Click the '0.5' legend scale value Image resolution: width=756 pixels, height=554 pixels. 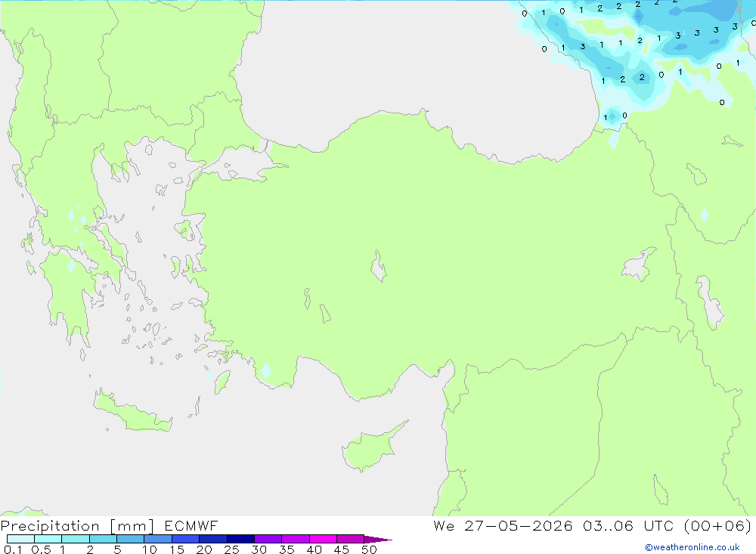tap(41, 549)
